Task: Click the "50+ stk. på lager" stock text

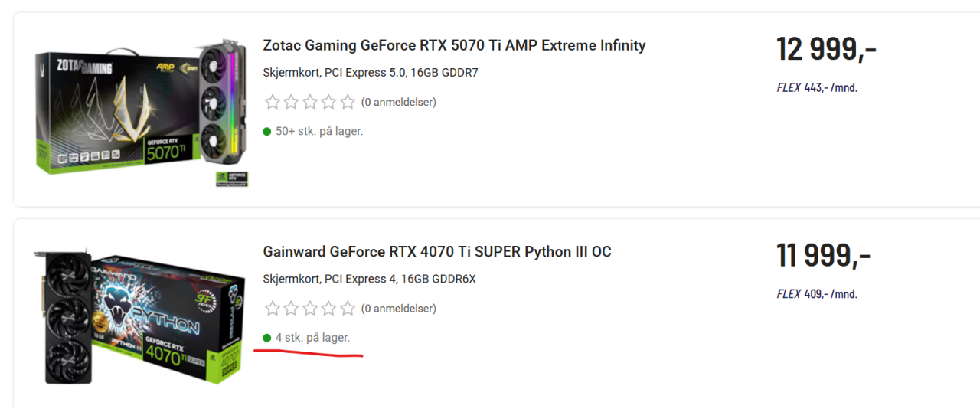Action: pyautogui.click(x=319, y=131)
